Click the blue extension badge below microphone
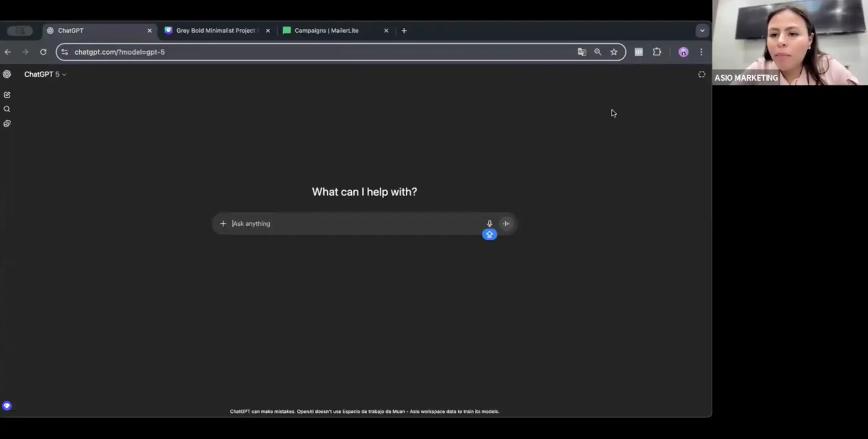This screenshot has height=439, width=868. click(x=489, y=235)
